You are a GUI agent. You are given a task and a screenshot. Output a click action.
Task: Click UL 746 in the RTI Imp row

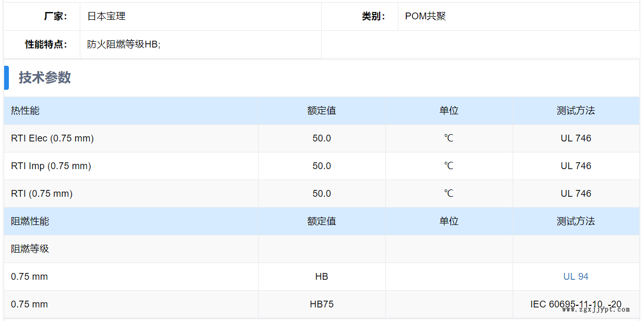tap(576, 166)
